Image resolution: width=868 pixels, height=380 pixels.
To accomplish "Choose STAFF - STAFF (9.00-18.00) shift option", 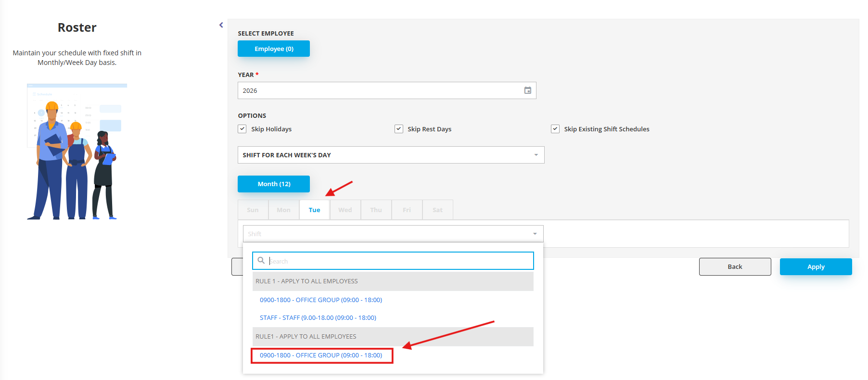I will pyautogui.click(x=318, y=318).
